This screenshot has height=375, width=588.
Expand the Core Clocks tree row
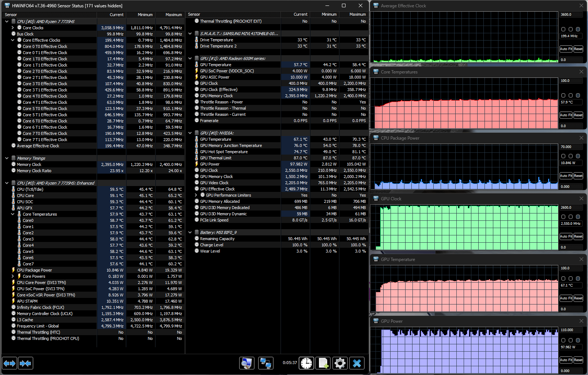[13, 28]
